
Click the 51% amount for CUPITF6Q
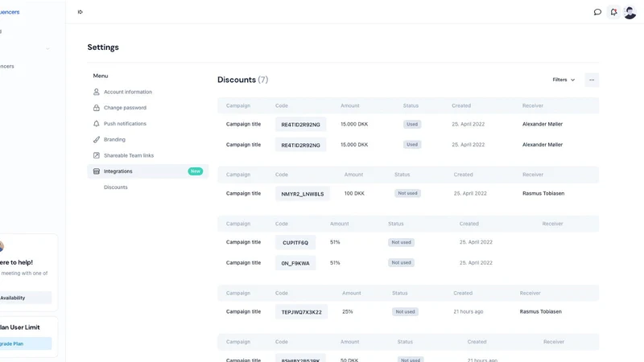(x=335, y=242)
